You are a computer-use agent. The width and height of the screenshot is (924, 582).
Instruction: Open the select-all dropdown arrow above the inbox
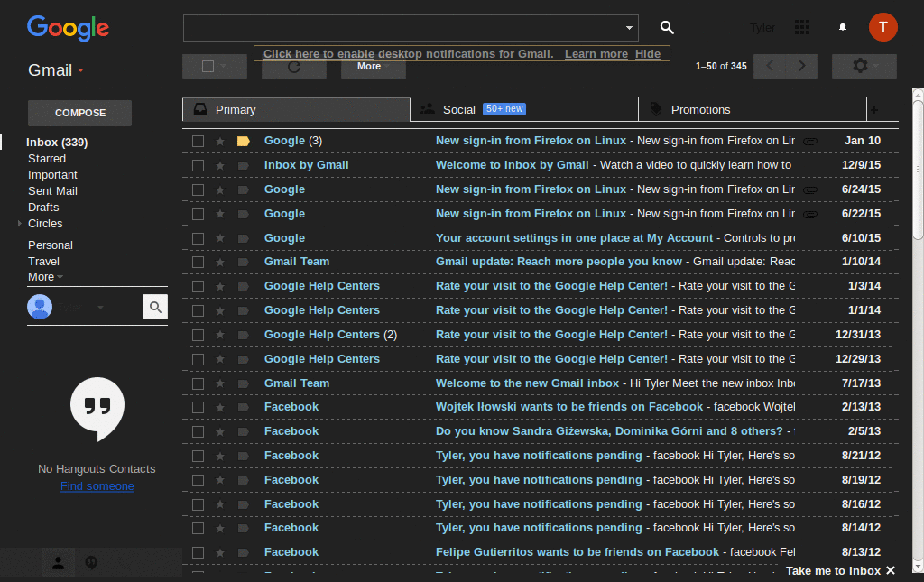[x=226, y=66]
